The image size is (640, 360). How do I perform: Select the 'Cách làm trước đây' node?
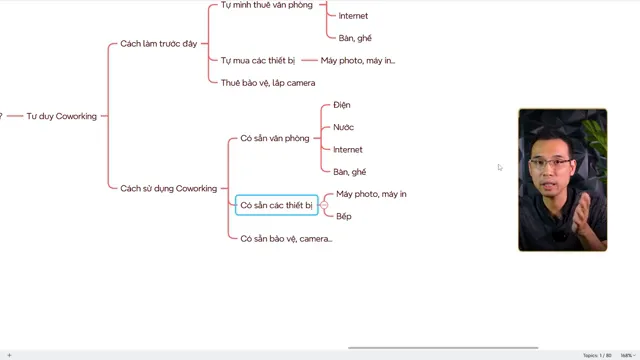tap(158, 44)
